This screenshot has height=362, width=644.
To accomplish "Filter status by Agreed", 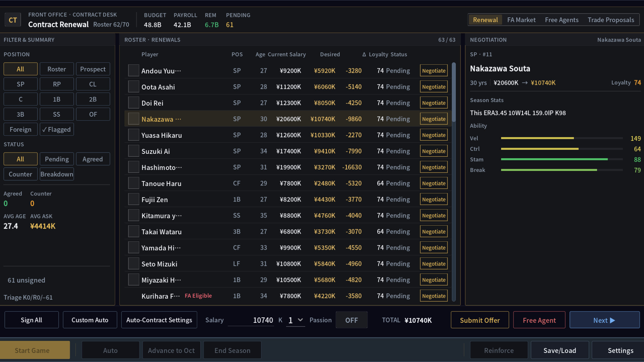I will click(x=93, y=159).
